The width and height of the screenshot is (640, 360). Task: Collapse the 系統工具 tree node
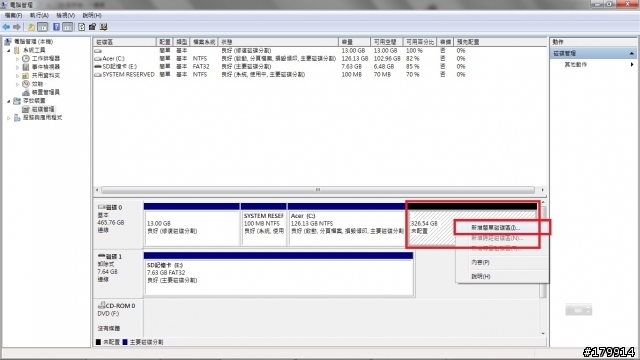pos(9,51)
